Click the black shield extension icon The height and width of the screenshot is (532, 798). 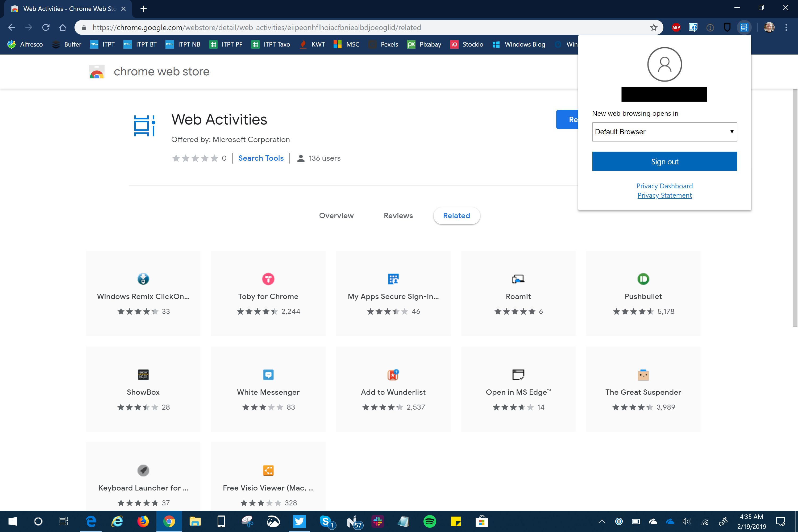coord(727,27)
